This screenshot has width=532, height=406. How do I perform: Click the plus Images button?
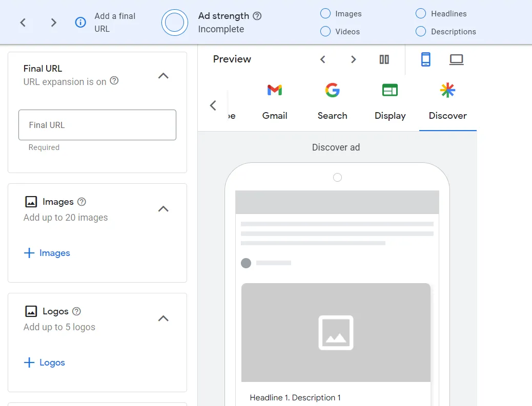47,253
